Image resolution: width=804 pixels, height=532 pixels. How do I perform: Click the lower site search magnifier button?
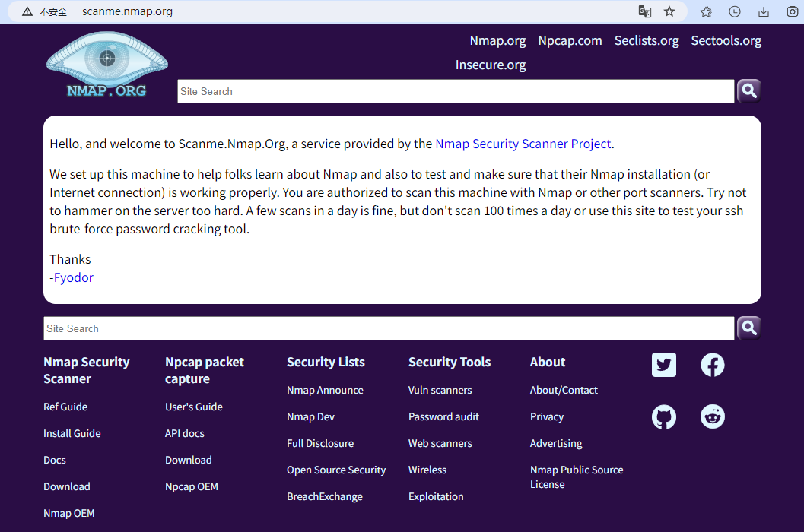click(748, 328)
